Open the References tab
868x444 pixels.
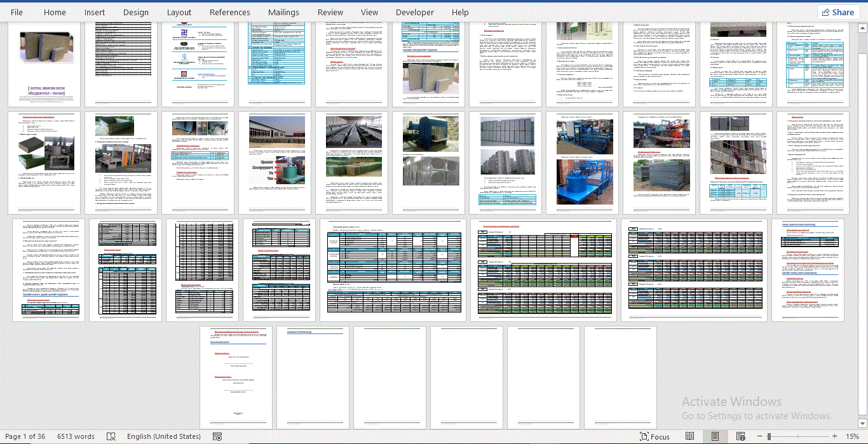point(229,12)
